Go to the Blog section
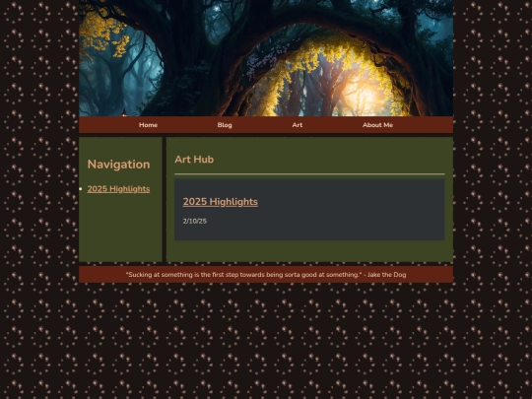This screenshot has height=399, width=532. [225, 125]
